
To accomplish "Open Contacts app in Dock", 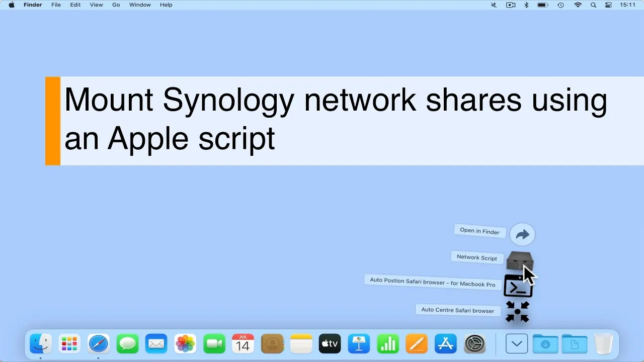I will (x=272, y=344).
